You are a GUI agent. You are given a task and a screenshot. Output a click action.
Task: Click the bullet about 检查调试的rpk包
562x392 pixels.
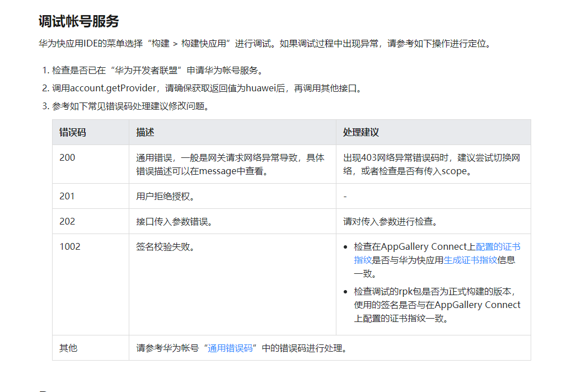click(437, 305)
